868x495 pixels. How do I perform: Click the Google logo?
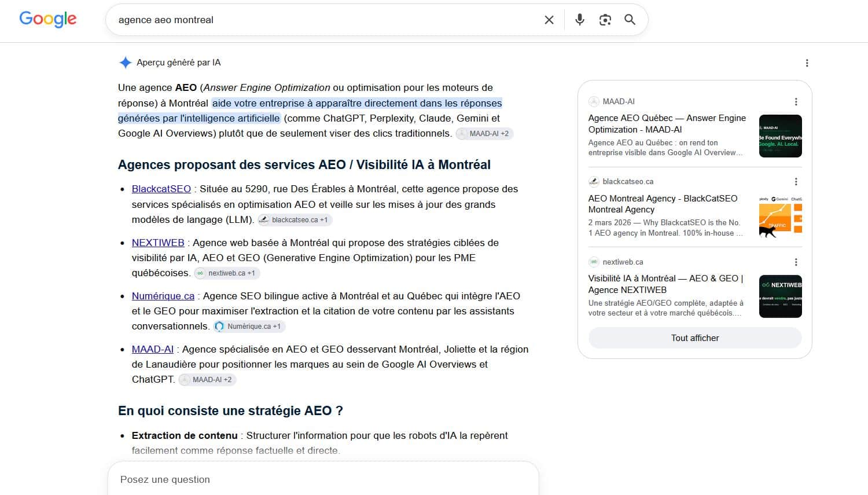[48, 19]
